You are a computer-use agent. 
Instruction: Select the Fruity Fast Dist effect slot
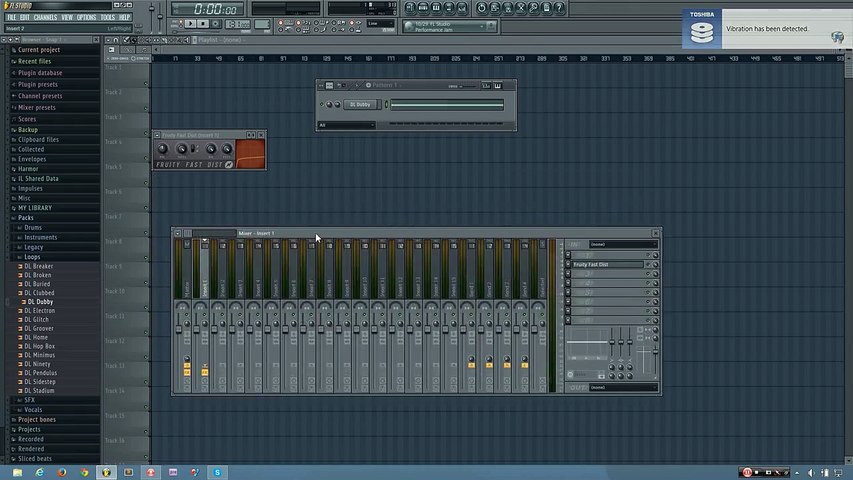tap(607, 264)
